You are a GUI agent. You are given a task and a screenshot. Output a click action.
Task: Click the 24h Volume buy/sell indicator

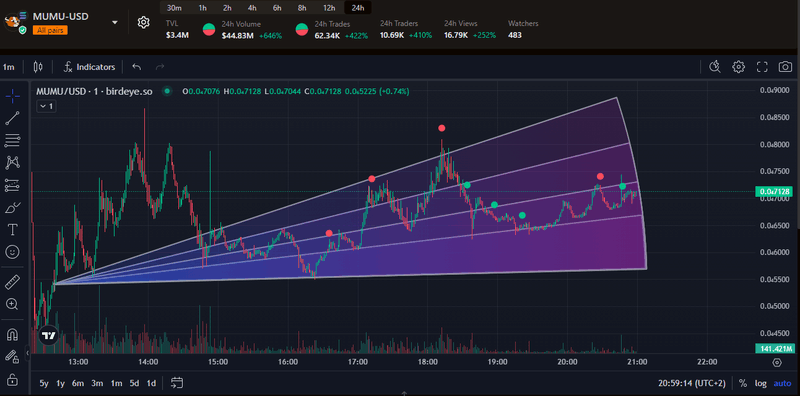(x=209, y=29)
